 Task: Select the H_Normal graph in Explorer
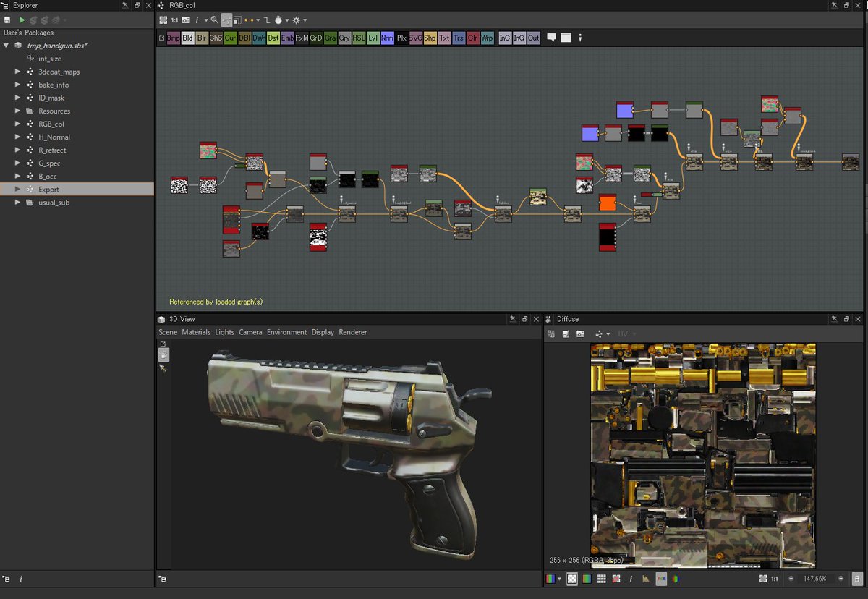click(54, 137)
